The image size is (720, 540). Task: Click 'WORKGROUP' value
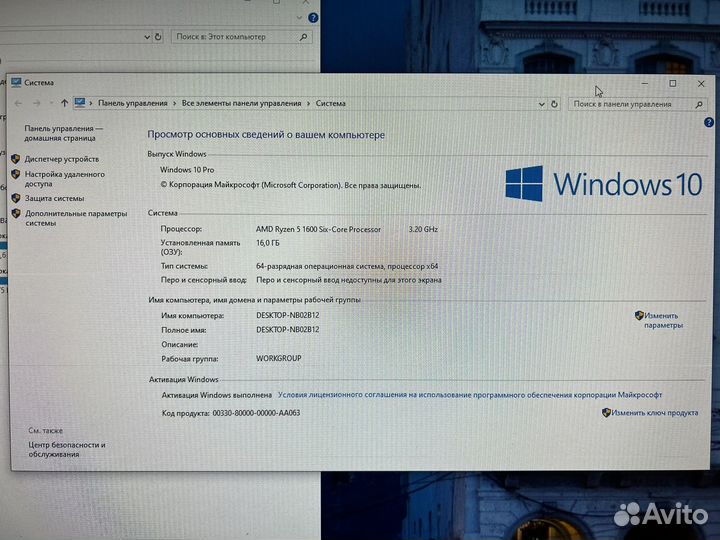279,358
